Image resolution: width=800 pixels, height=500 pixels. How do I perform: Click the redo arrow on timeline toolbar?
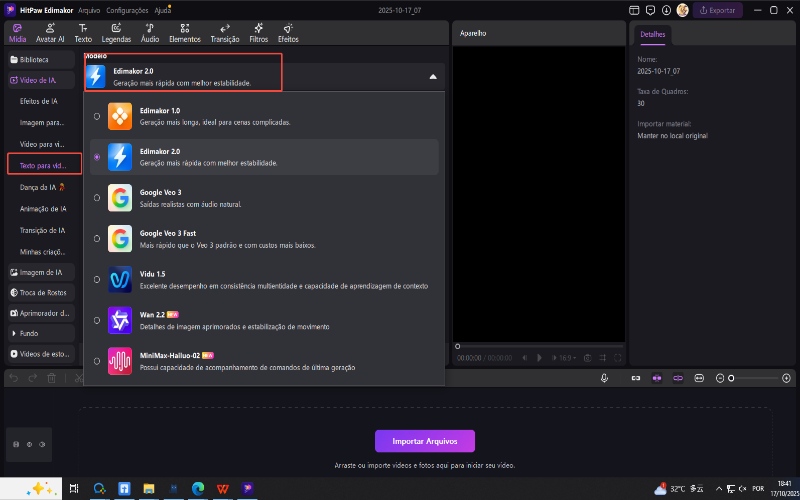pyautogui.click(x=33, y=378)
